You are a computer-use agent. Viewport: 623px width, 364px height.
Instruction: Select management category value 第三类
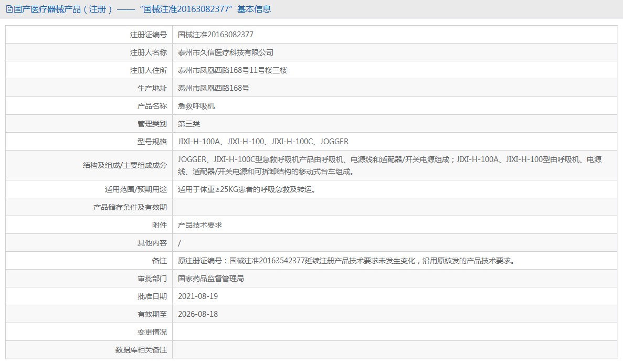point(189,124)
